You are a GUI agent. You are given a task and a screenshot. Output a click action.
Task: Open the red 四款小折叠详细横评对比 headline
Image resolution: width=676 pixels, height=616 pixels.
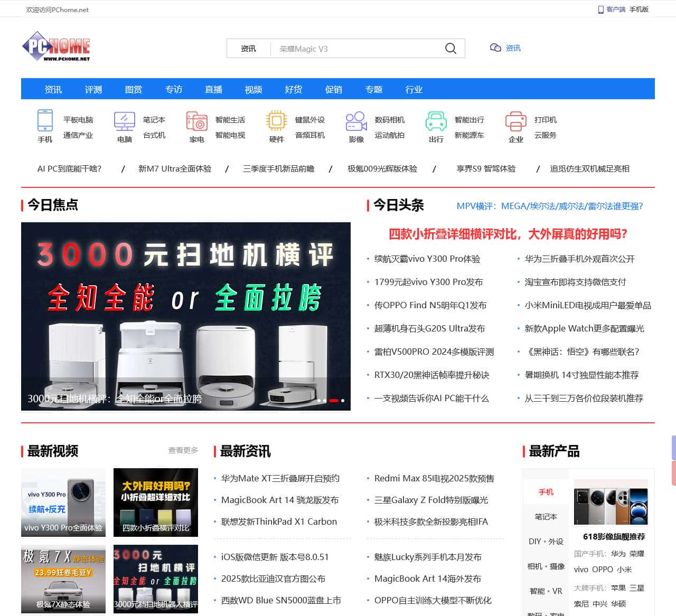coord(508,234)
